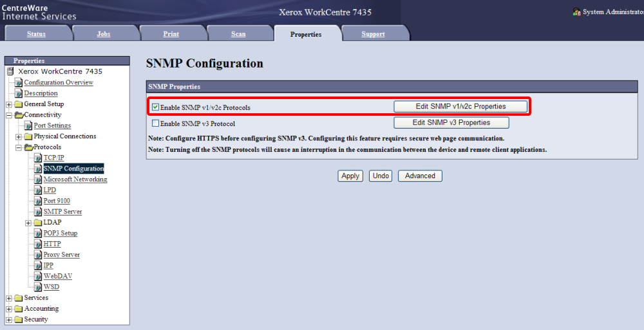Click the page icon next to TCP/IP
Screen dimensions: 644x330
click(38, 158)
